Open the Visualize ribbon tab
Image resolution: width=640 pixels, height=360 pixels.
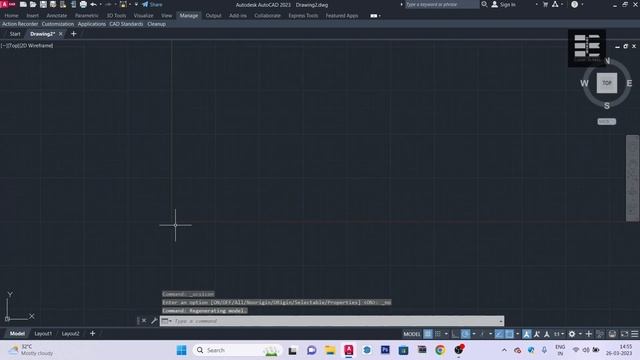click(143, 16)
